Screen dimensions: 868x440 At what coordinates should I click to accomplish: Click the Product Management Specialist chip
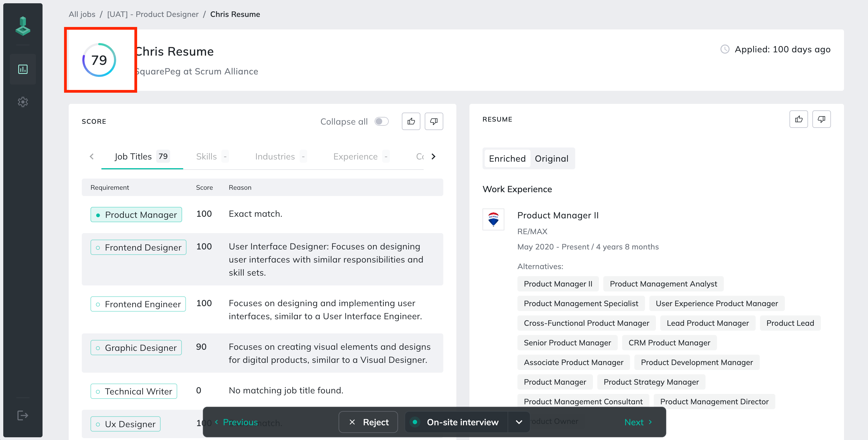point(581,303)
